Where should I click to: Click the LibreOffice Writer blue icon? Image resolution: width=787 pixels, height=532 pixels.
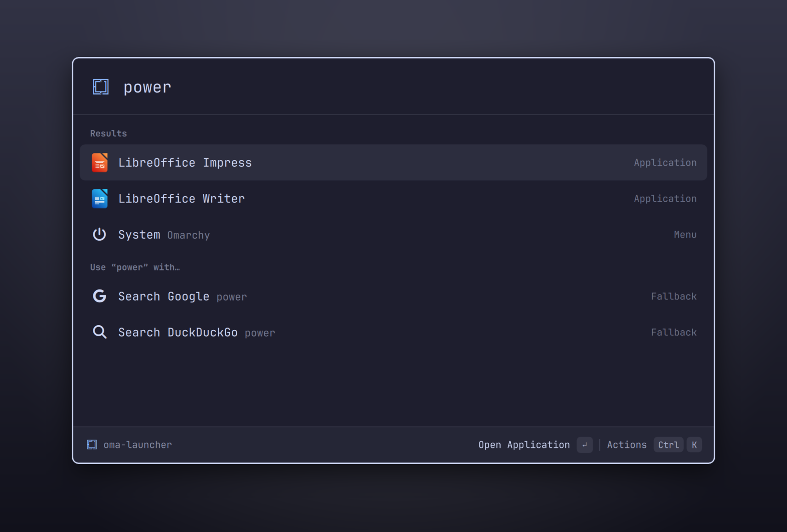tap(100, 198)
